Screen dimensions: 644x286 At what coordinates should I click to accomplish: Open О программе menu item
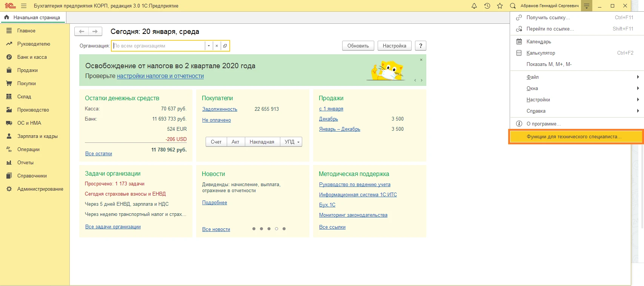click(x=577, y=124)
